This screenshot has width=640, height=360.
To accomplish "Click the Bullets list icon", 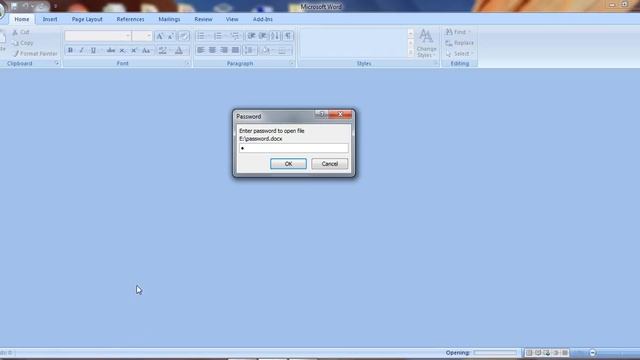I will coord(201,36).
